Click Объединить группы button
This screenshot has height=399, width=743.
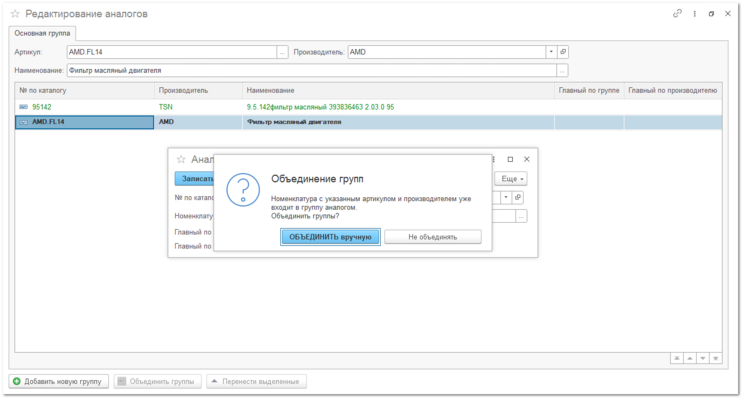coord(157,381)
